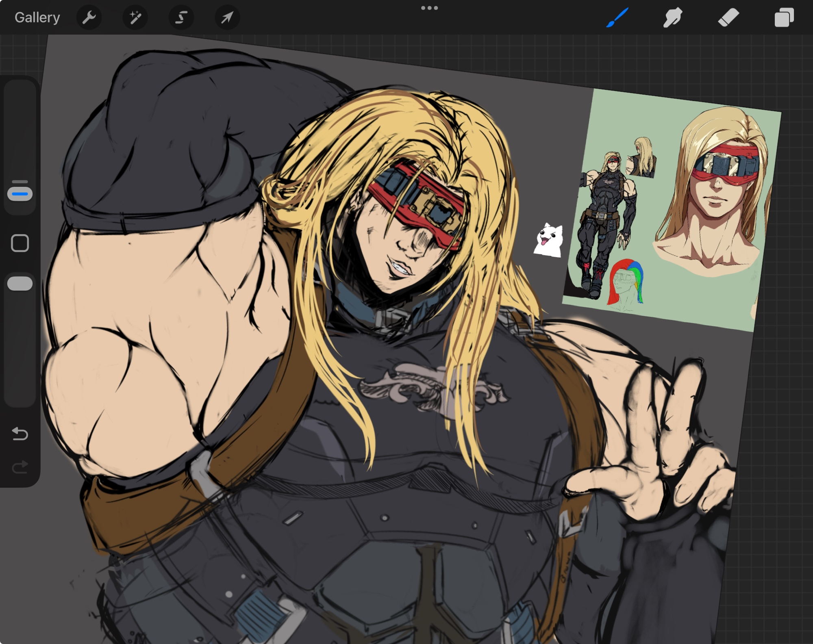813x644 pixels.
Task: Select the Eraser tool
Action: tap(728, 17)
